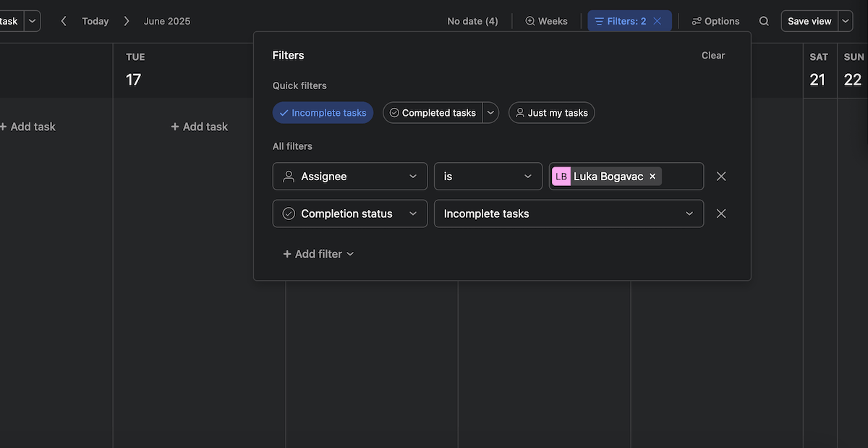Screen dimensions: 868x448
Task: Remove the Assignee filter row with its X
Action: [720, 176]
